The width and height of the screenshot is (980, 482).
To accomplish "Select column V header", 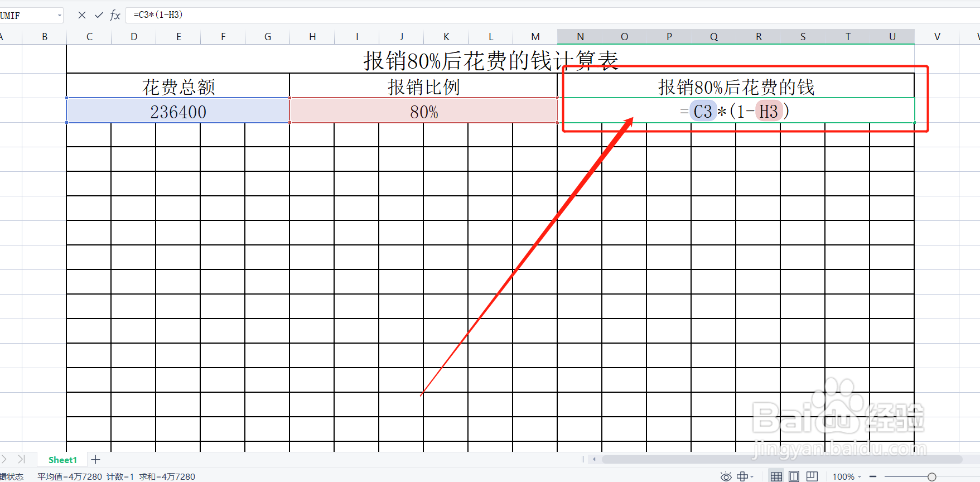I will click(x=937, y=37).
